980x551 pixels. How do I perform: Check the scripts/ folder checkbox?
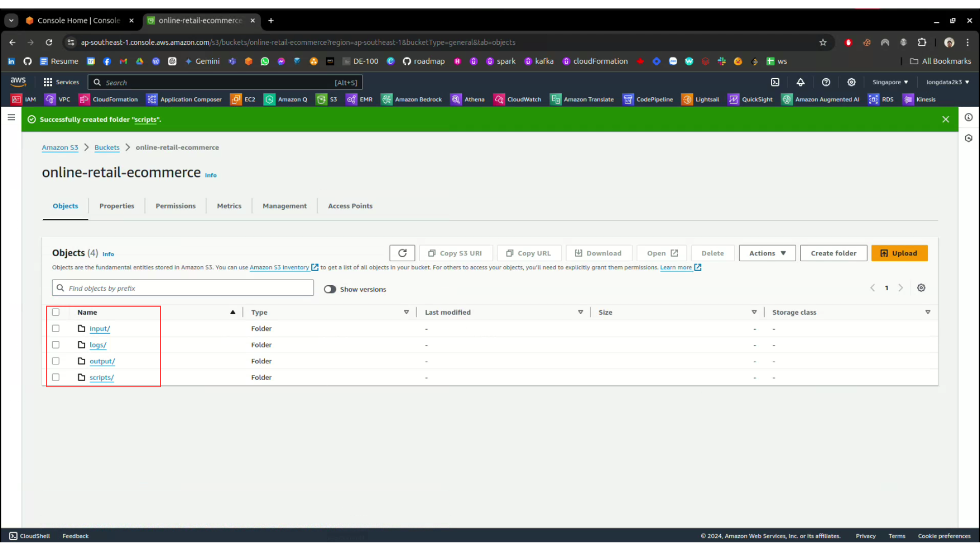pyautogui.click(x=56, y=378)
